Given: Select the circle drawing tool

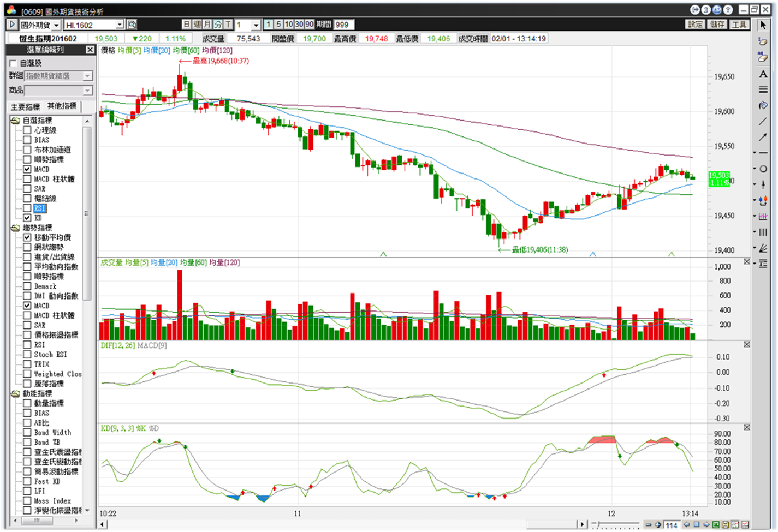Looking at the screenshot, I should (x=763, y=169).
